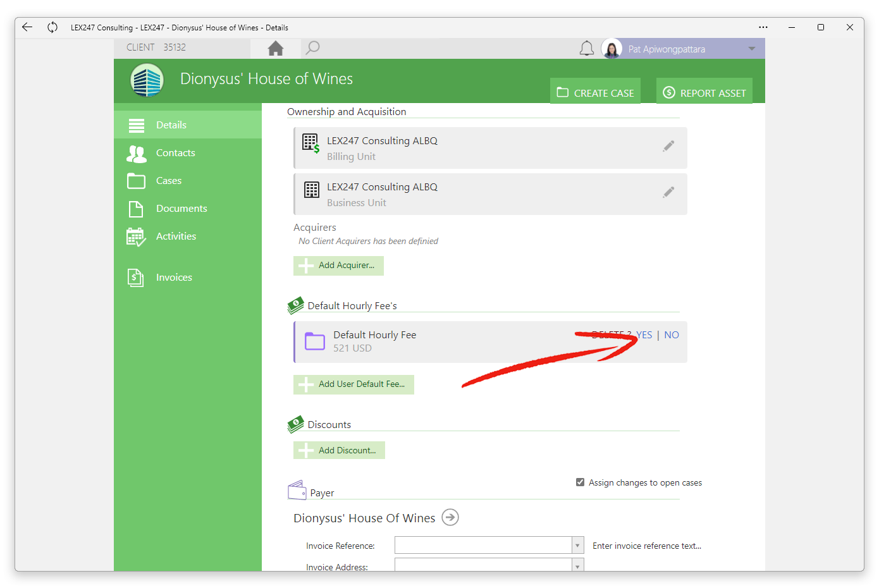Click the Report Asset button
This screenshot has height=588, width=879.
(704, 92)
